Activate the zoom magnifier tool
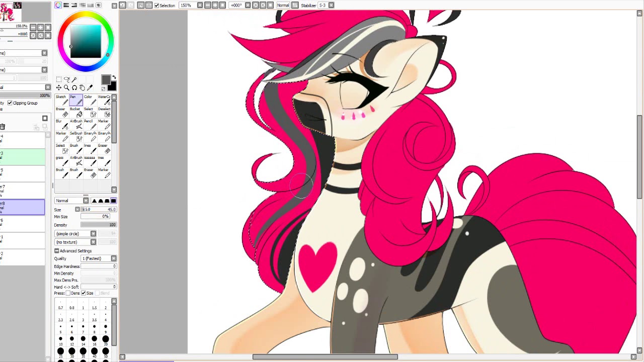The width and height of the screenshot is (644, 362). (x=66, y=88)
